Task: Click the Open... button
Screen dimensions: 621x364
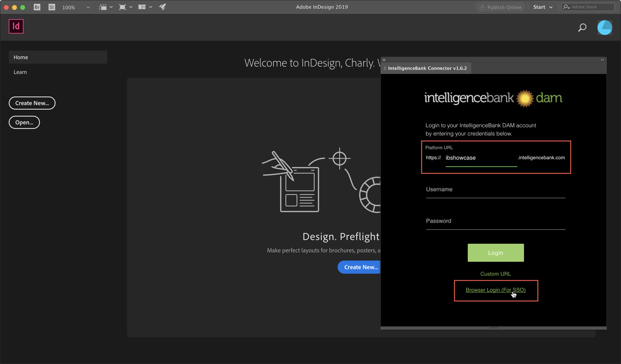Action: tap(24, 122)
